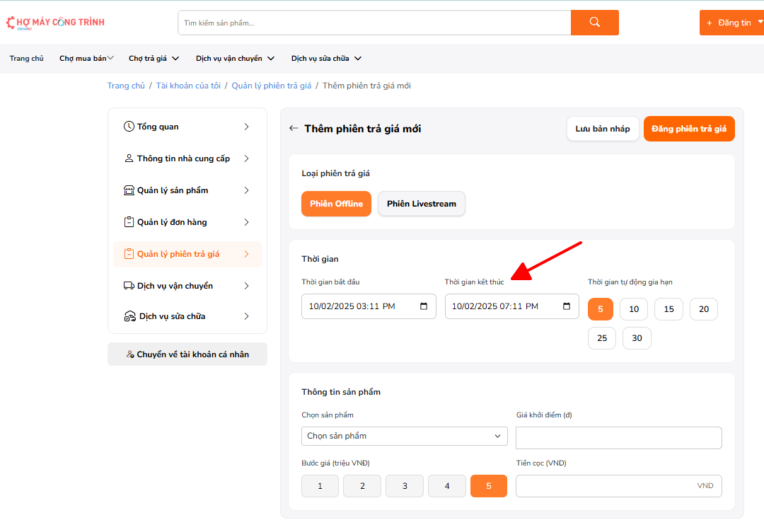
Task: Click the truck icon for Dịch vụ vận chuyển
Action: point(129,286)
